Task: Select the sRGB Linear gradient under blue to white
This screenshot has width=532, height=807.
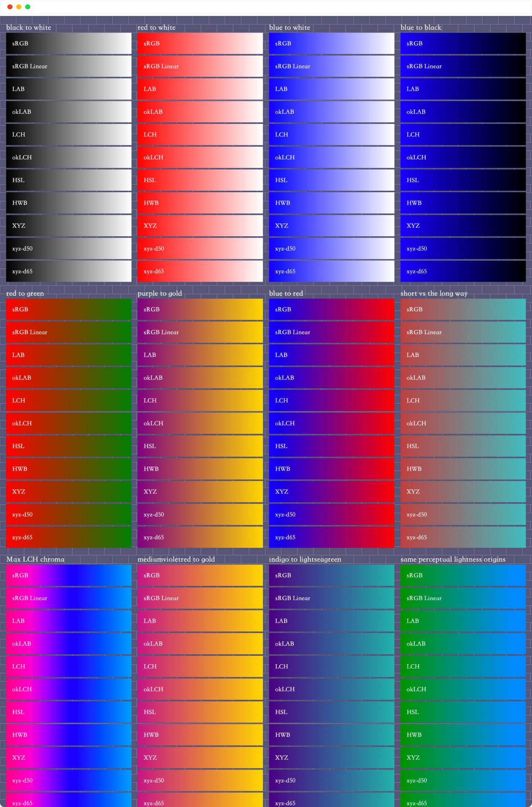Action: coord(332,66)
